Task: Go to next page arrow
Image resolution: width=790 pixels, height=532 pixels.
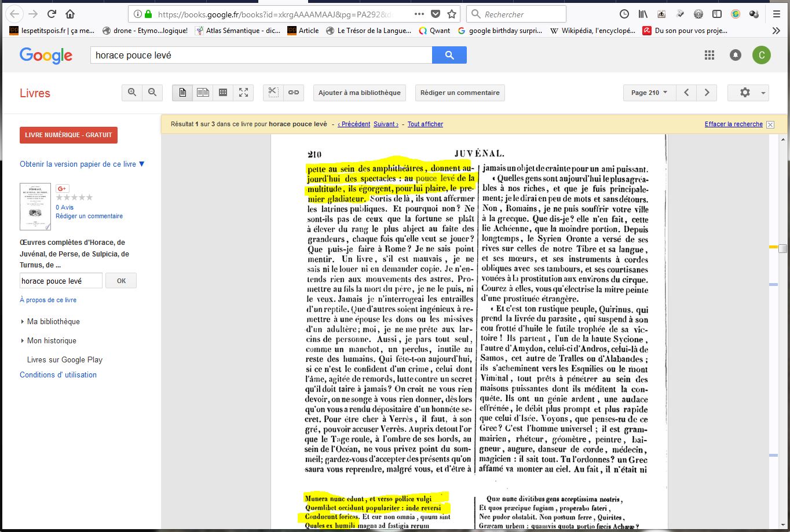Action: (x=707, y=93)
